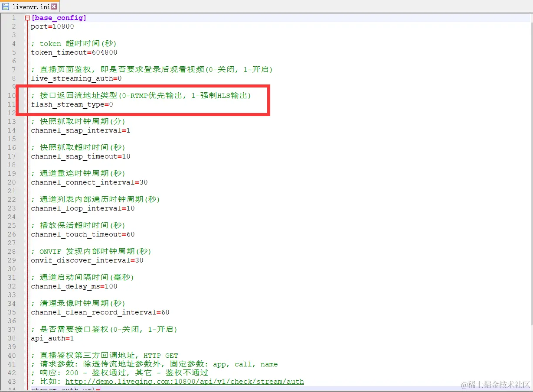The height and width of the screenshot is (392, 533).
Task: Click the '; ONVIF 发现内部时钟周期(秒)' comment
Action: tap(91, 252)
